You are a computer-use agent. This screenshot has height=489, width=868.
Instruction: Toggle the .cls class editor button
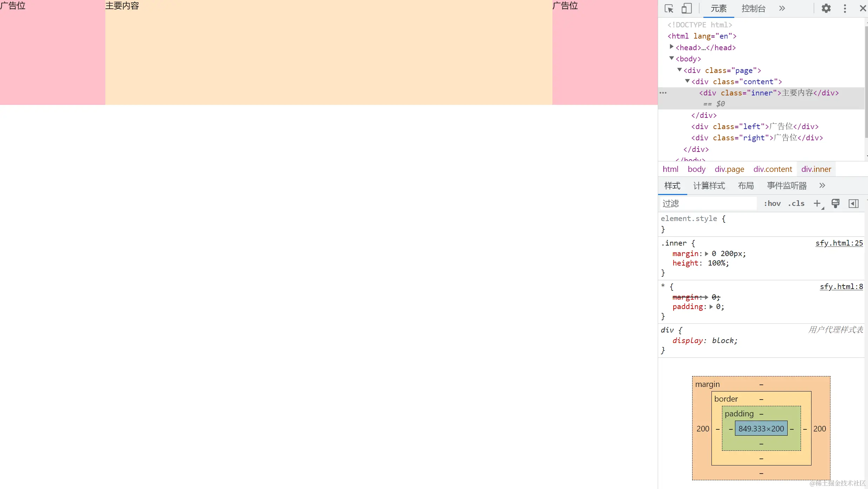[x=796, y=203]
